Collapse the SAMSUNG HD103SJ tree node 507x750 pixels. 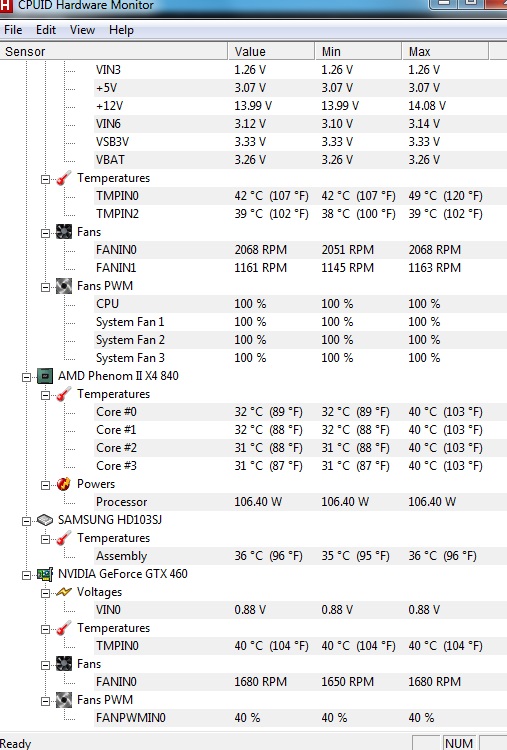point(26,521)
